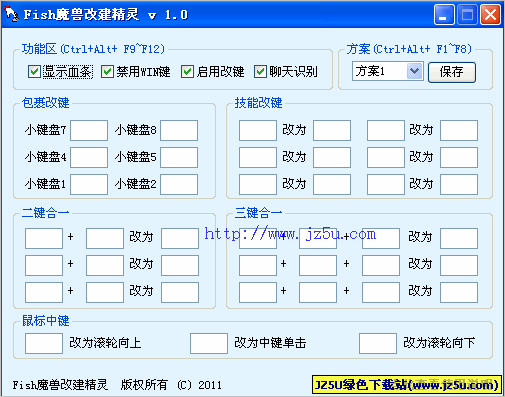Click the 小键盘8 input box

(x=179, y=130)
